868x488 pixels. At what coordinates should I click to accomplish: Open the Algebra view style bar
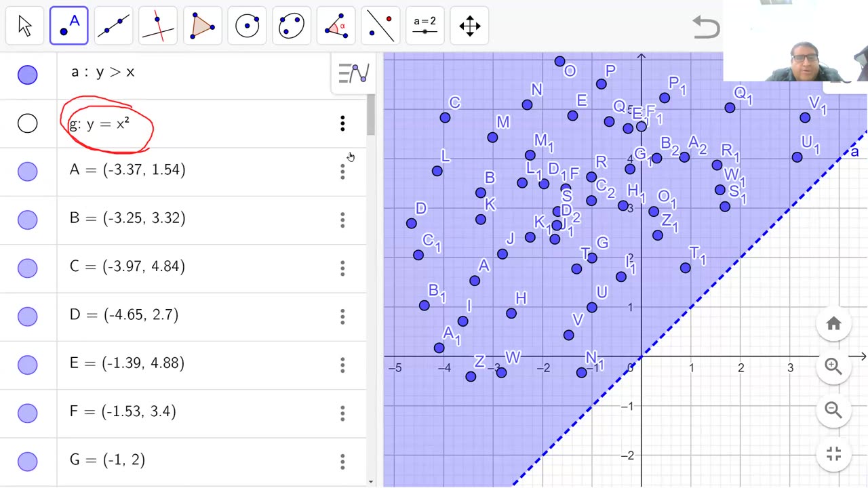(x=353, y=73)
